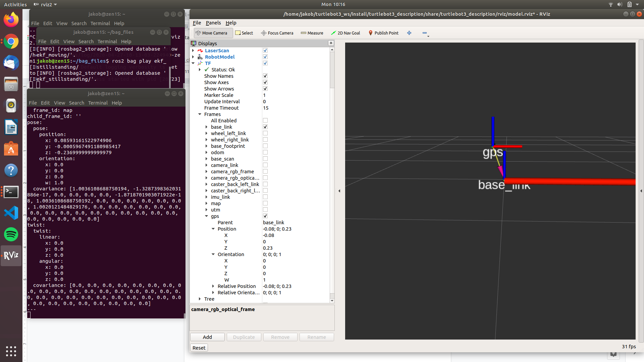Enable the odom frame checkbox
The image size is (644, 362).
265,152
